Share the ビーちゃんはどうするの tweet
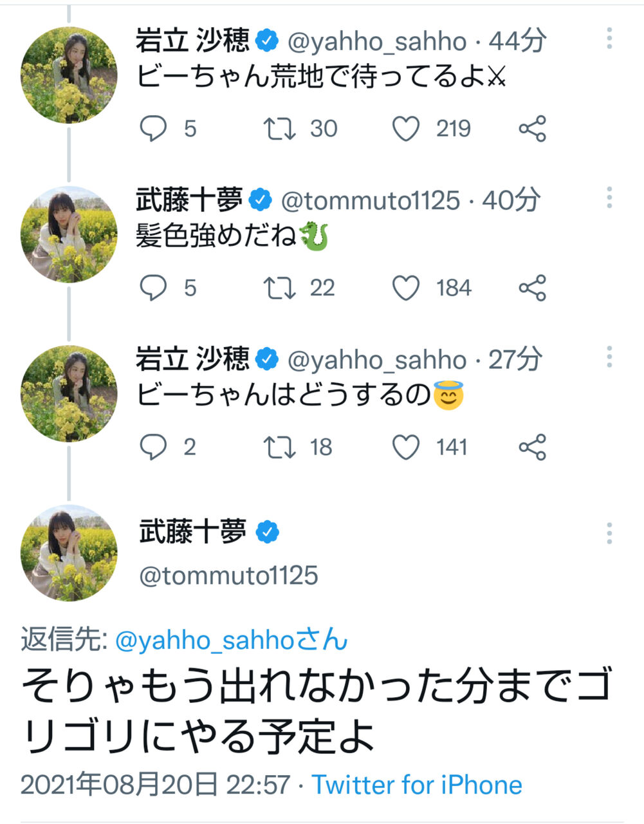This screenshot has width=644, height=824. pyautogui.click(x=532, y=447)
